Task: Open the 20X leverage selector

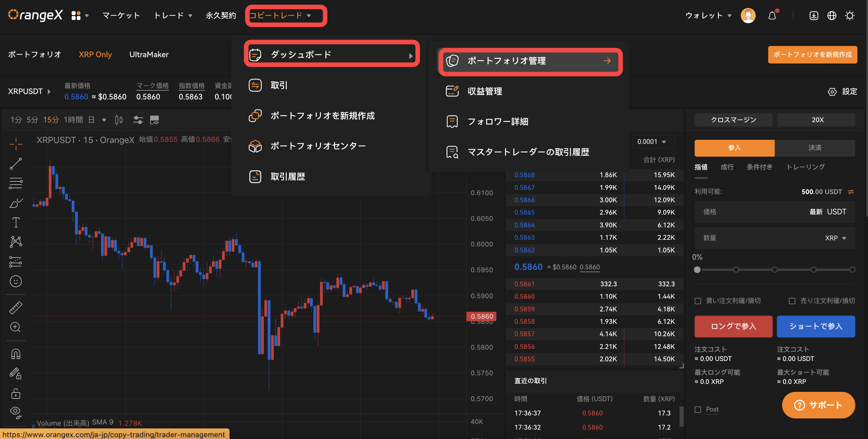Action: pos(816,120)
